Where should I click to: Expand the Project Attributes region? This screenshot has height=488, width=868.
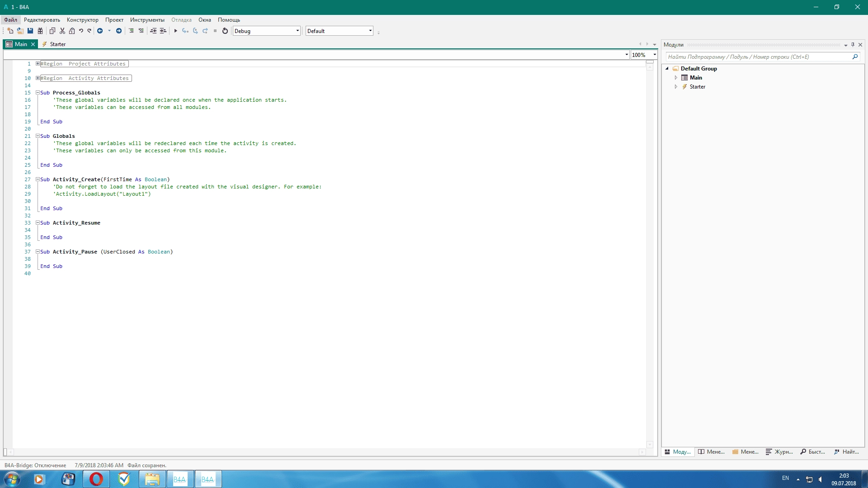click(38, 64)
